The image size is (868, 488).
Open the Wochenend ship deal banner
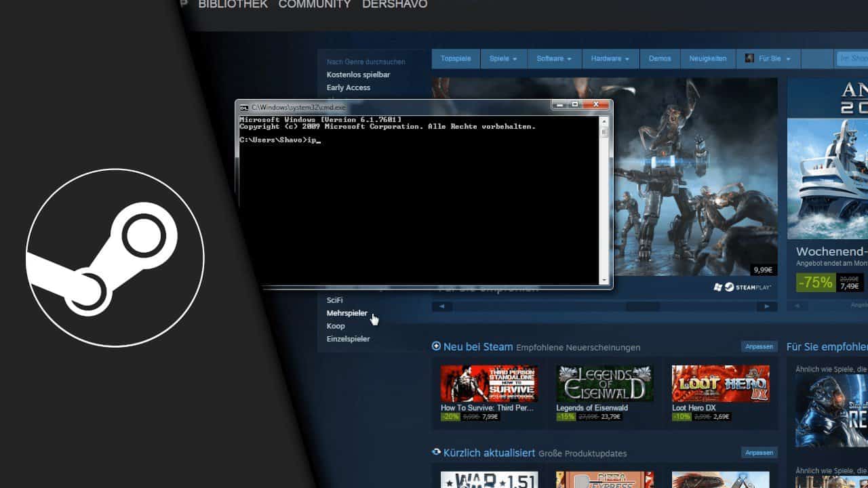click(827, 159)
